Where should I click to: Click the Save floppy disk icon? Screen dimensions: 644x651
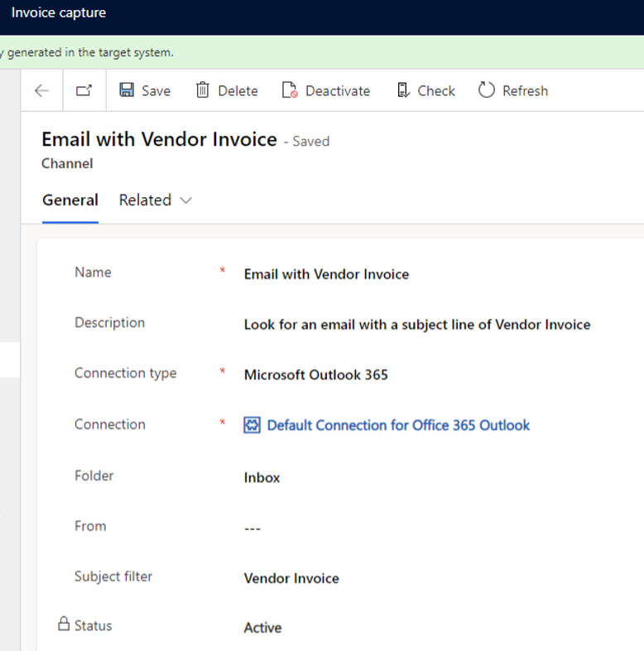click(127, 90)
